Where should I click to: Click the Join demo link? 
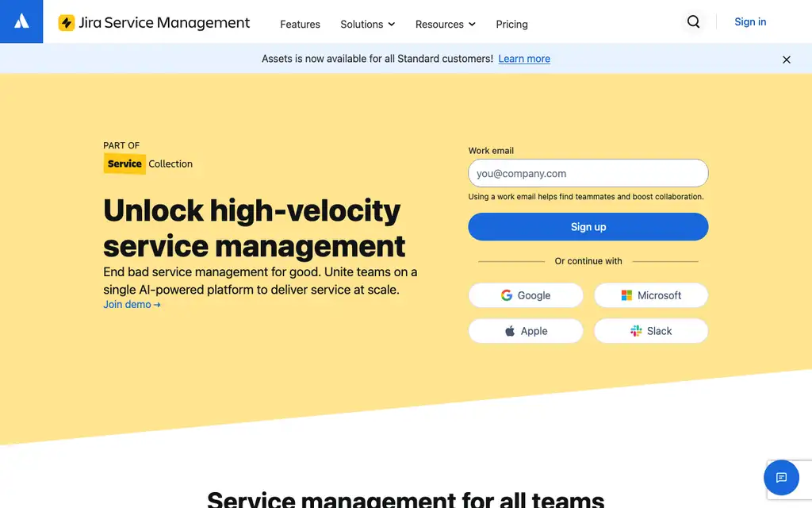pyautogui.click(x=132, y=304)
